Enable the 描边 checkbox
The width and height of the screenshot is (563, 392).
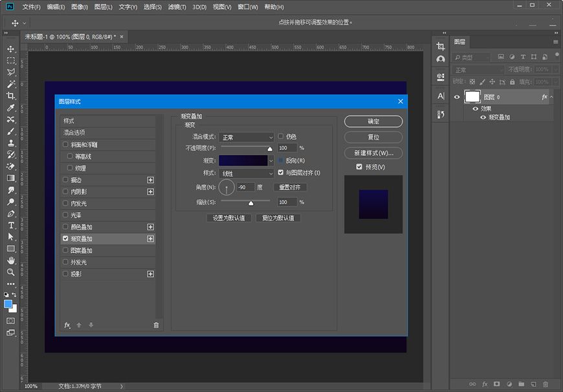tap(65, 179)
